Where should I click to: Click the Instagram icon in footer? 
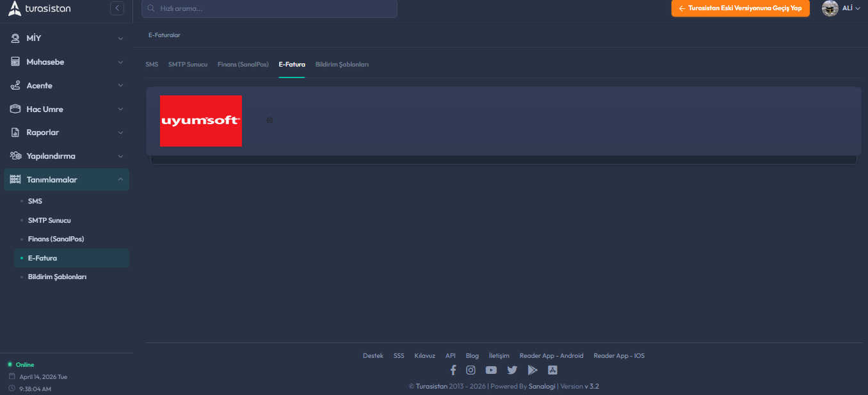(x=470, y=370)
